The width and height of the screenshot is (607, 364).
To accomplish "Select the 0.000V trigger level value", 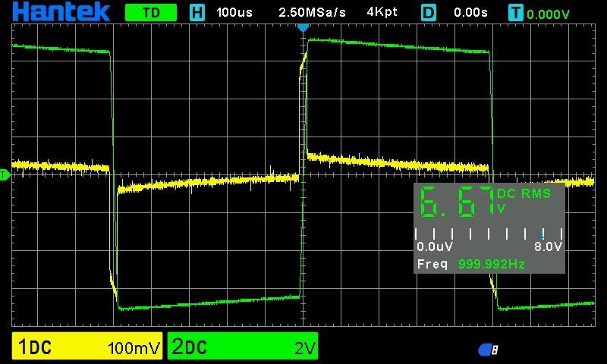I will [549, 14].
